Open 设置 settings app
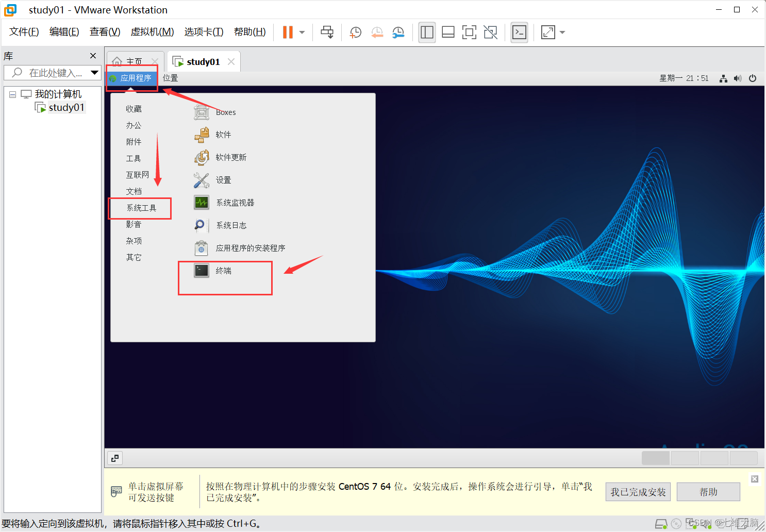This screenshot has width=766, height=532. 212,180
